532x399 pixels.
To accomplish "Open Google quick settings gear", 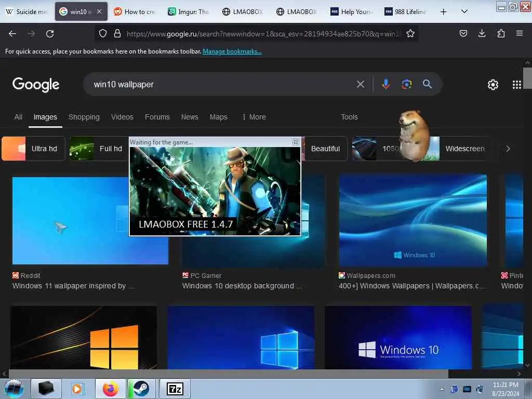I will (x=493, y=85).
